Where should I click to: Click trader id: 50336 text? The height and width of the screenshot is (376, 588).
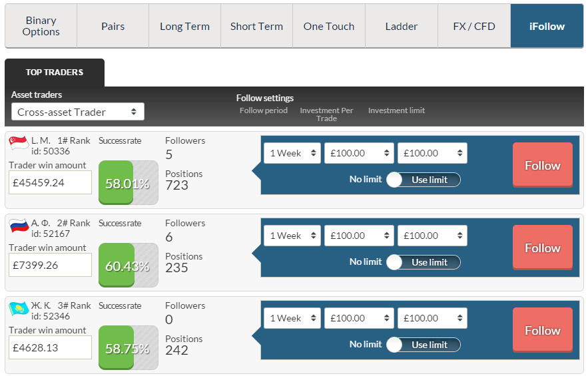click(51, 151)
